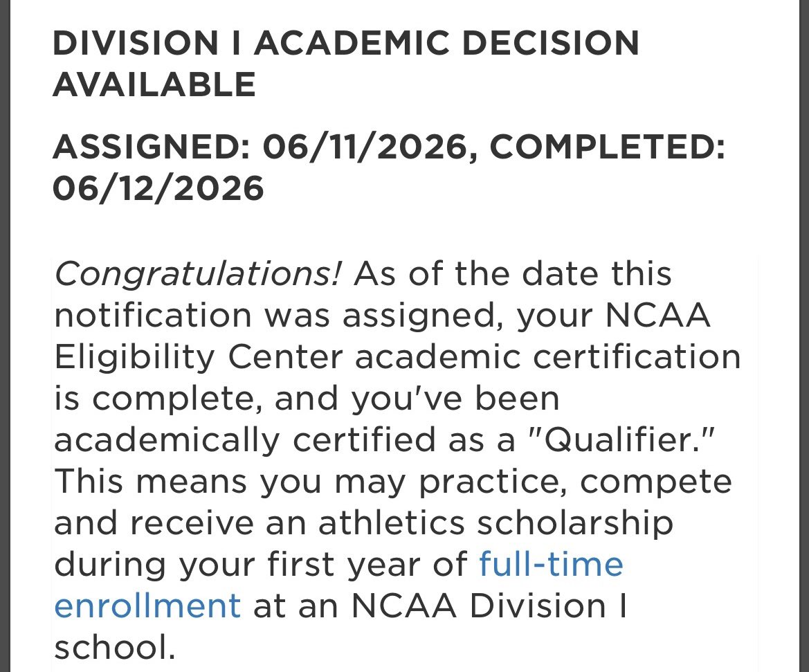Click the phrase "practice, compete"
The width and height of the screenshot is (809, 672).
pyautogui.click(x=575, y=482)
